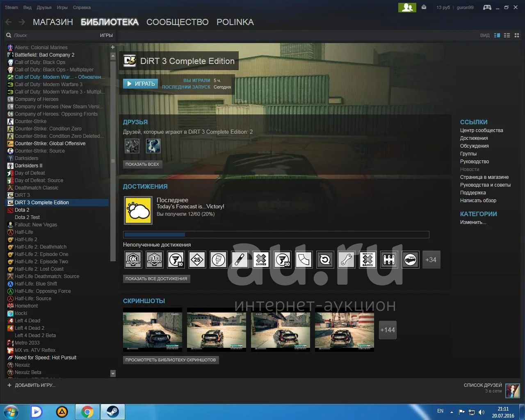
Task: Open the inbox envelope icon
Action: [x=424, y=7]
